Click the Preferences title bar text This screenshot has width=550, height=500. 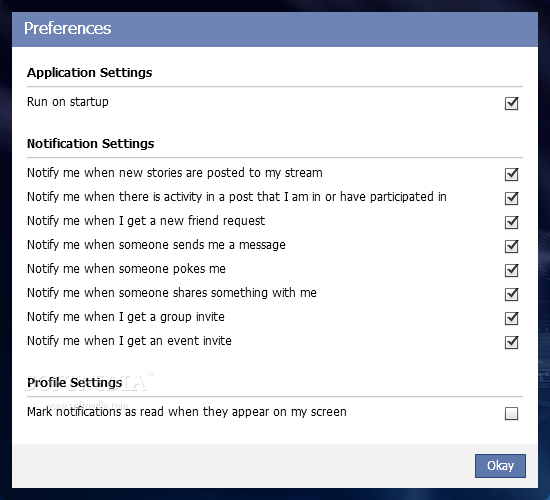pos(67,28)
